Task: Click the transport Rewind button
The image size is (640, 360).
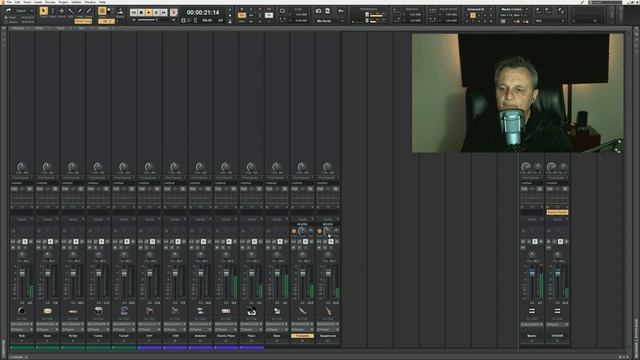Action: click(x=133, y=13)
